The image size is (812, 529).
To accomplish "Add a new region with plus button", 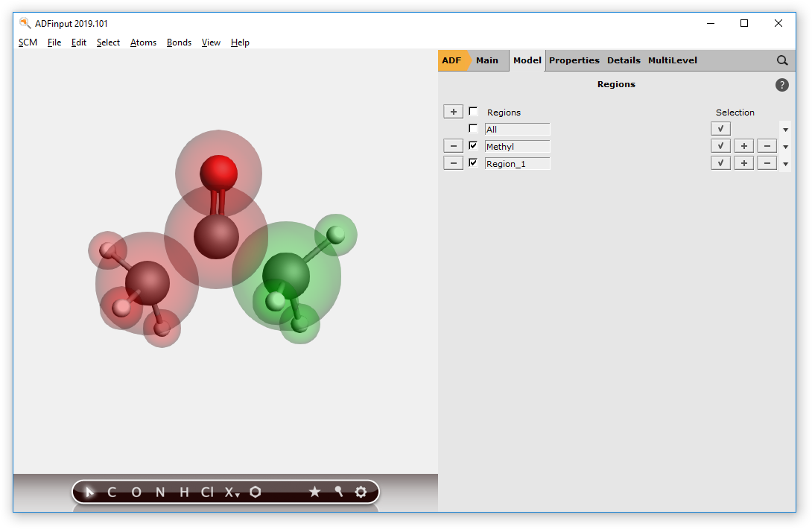I will pos(453,112).
